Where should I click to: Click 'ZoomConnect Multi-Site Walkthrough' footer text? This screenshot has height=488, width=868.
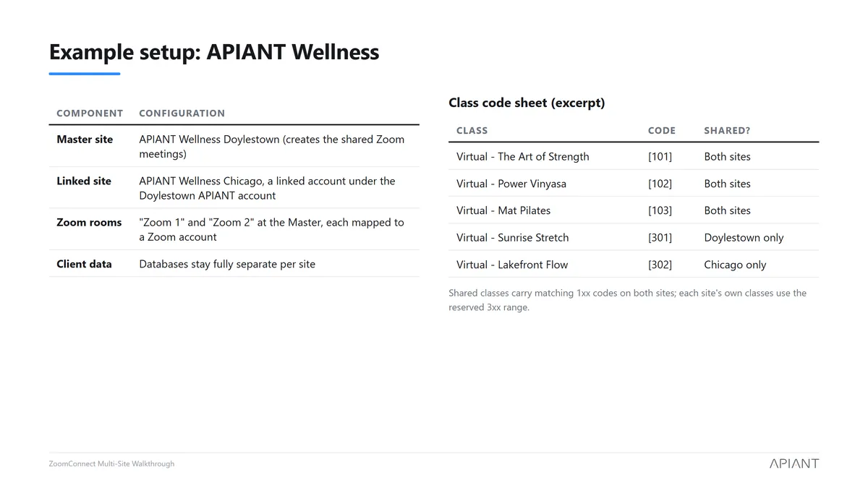111,463
